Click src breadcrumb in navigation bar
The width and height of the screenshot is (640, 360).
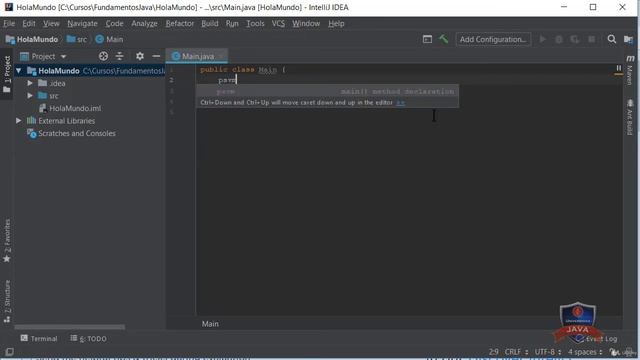pyautogui.click(x=77, y=39)
